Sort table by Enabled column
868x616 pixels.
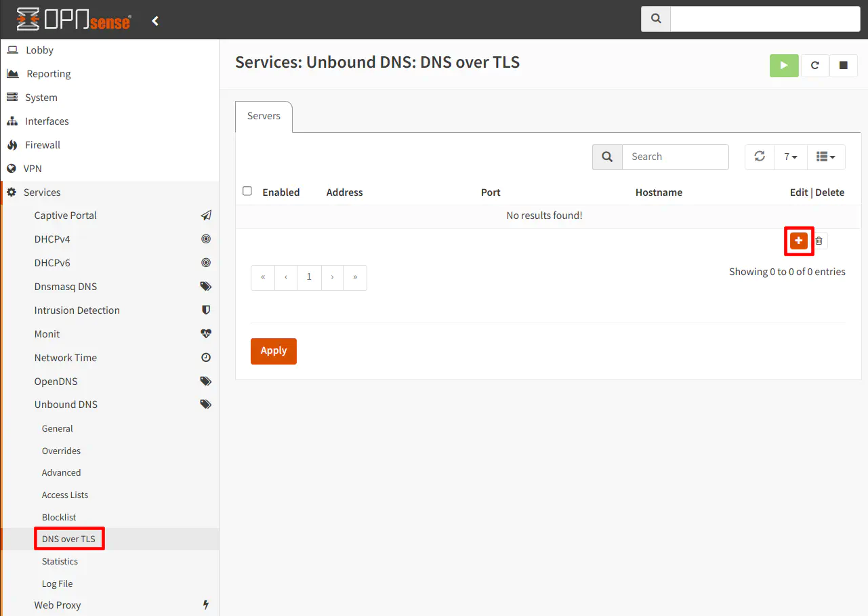coord(281,192)
